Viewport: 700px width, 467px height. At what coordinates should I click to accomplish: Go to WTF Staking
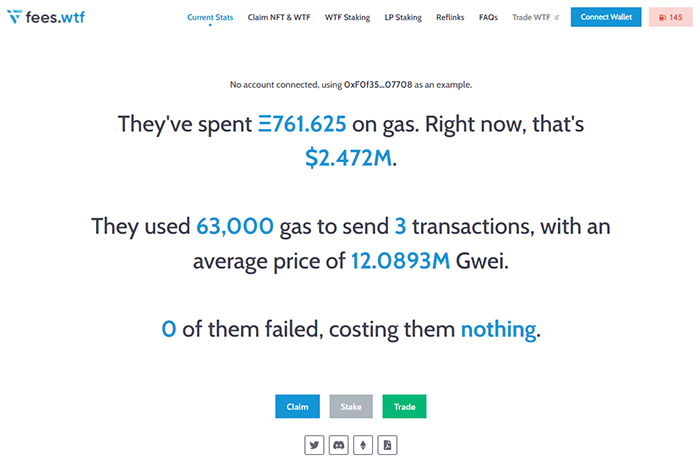point(347,17)
